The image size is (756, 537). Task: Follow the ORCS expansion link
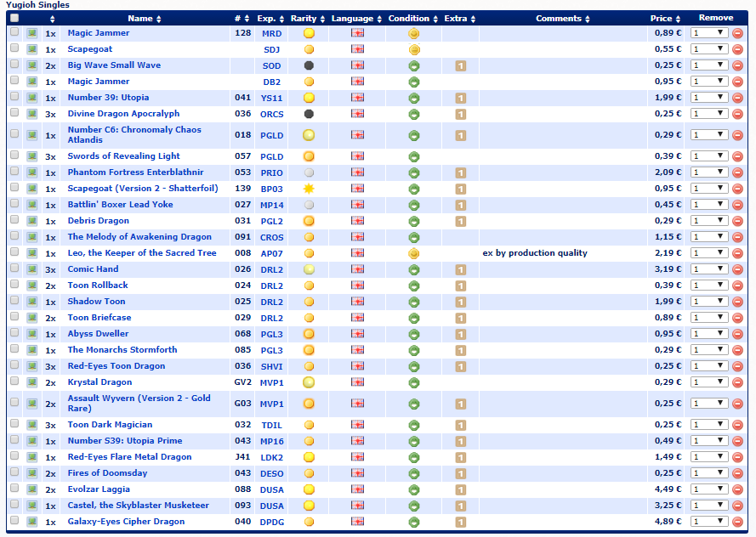272,115
